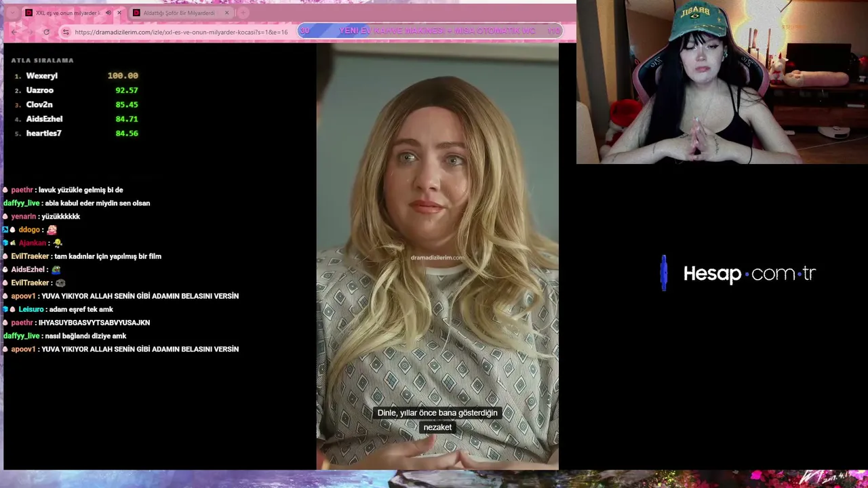Open ddogo's chat username

pos(29,230)
